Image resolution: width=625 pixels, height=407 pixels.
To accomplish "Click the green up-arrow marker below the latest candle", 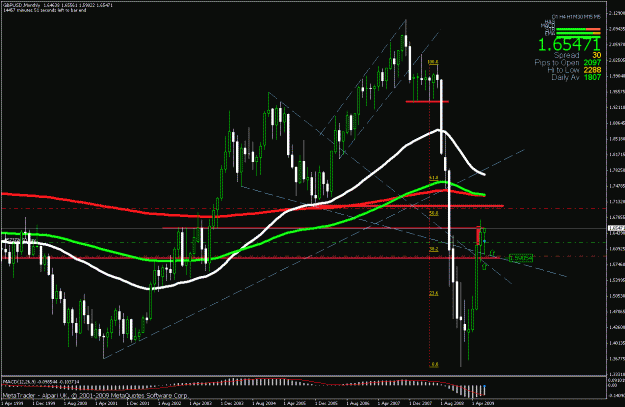I will [484, 266].
